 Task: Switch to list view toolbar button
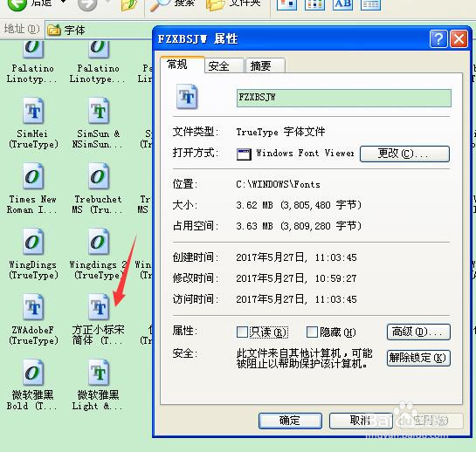pyautogui.click(x=314, y=4)
